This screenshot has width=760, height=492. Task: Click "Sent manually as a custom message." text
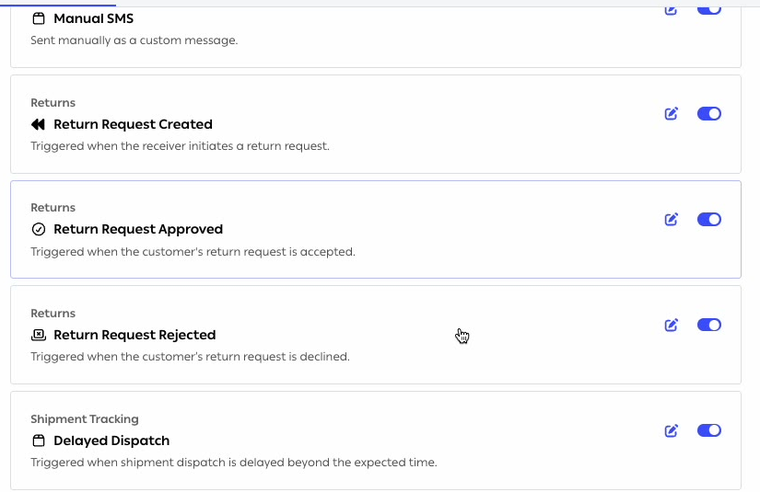tap(134, 40)
